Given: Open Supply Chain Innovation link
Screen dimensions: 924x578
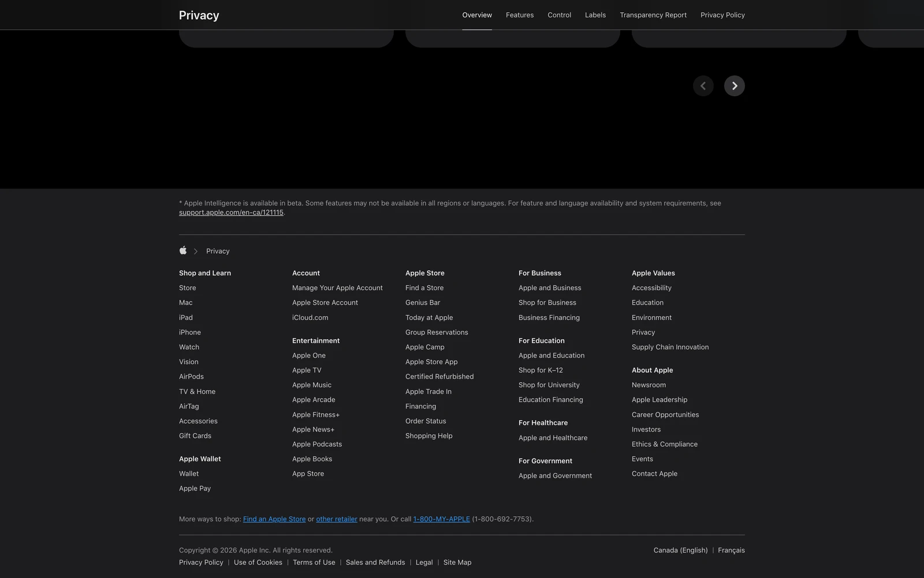Looking at the screenshot, I should [x=670, y=347].
